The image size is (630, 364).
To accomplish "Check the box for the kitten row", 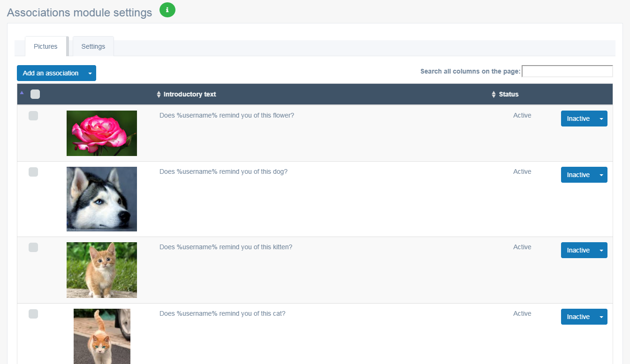I will coord(33,247).
